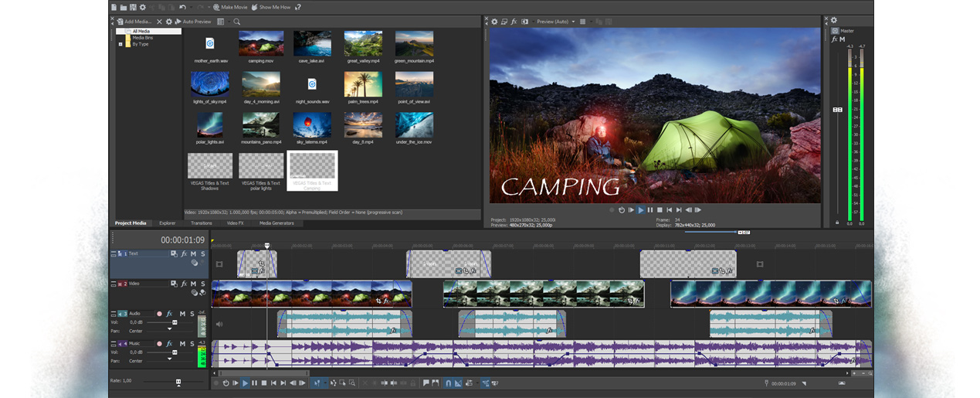The image size is (980, 398).
Task: Solo the Video track
Action: click(x=203, y=284)
